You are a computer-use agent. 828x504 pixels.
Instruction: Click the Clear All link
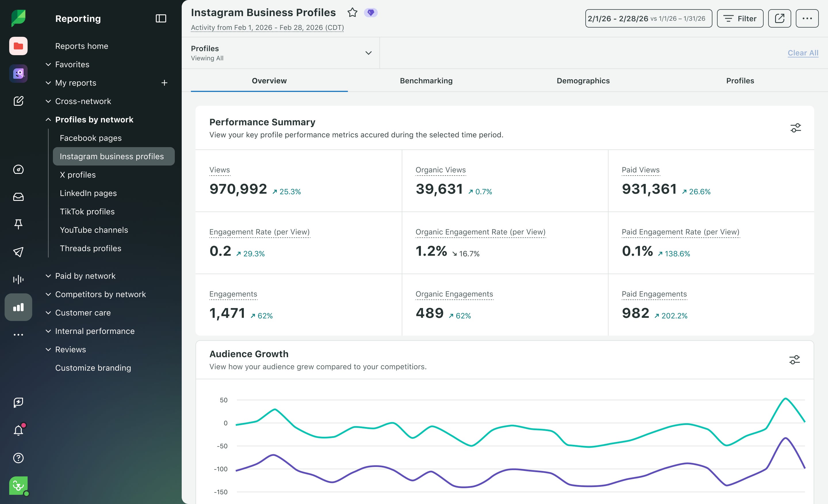(x=803, y=53)
